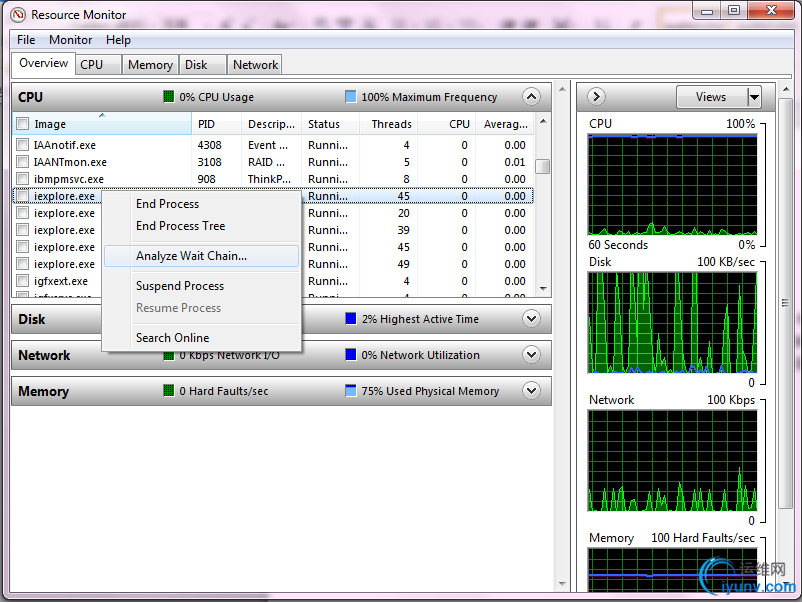The image size is (802, 603).
Task: Expand the Network section chevron
Action: 531,354
